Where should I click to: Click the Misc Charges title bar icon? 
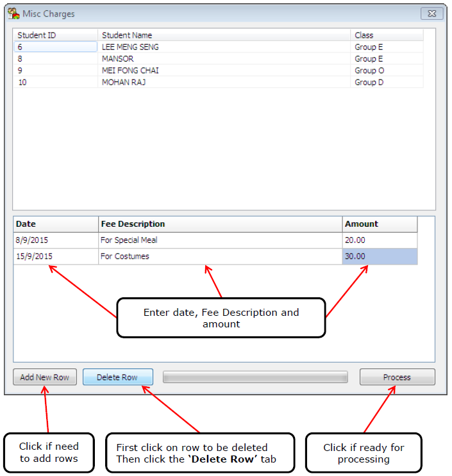(13, 13)
